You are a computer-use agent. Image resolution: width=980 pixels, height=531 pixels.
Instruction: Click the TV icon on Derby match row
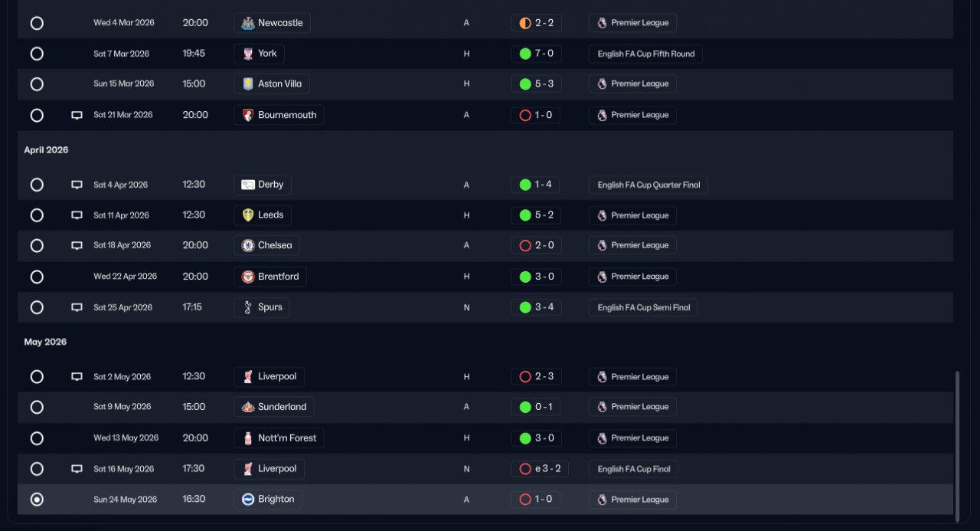77,185
